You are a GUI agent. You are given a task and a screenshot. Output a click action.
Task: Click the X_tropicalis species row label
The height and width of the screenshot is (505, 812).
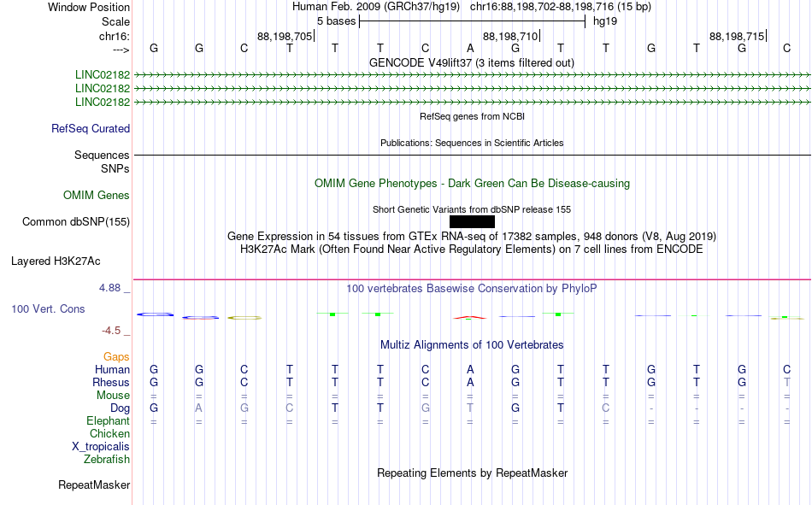pos(101,447)
